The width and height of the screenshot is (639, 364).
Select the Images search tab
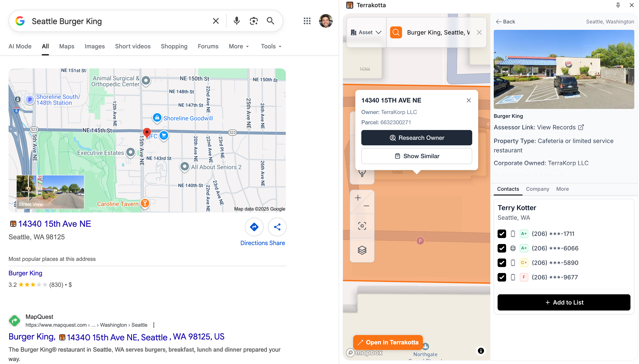(94, 46)
